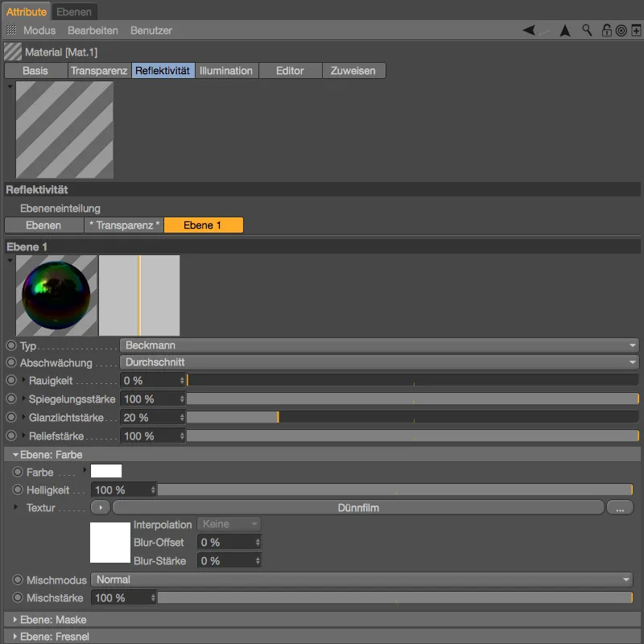Toggle the lock element icon
644x644 pixels.
[x=607, y=31]
